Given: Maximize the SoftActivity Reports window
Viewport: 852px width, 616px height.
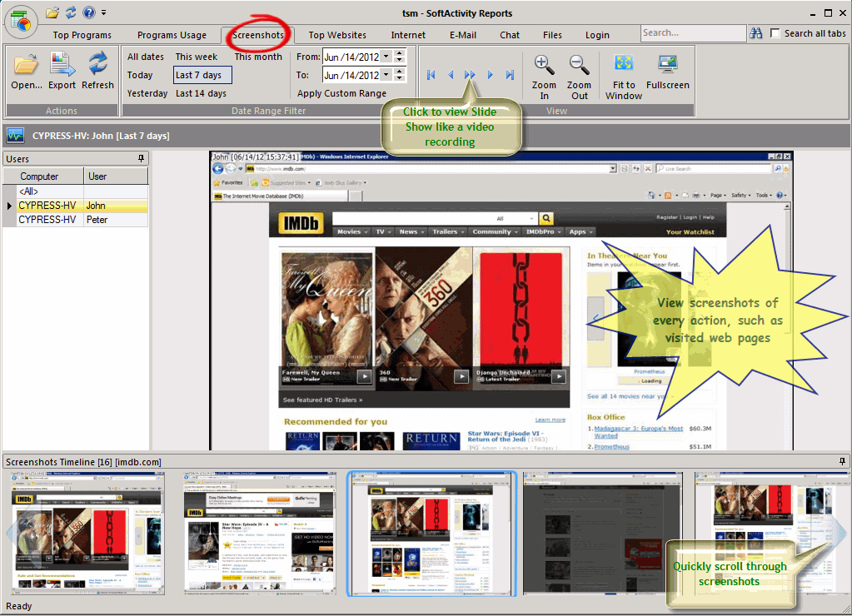Looking at the screenshot, I should 828,13.
